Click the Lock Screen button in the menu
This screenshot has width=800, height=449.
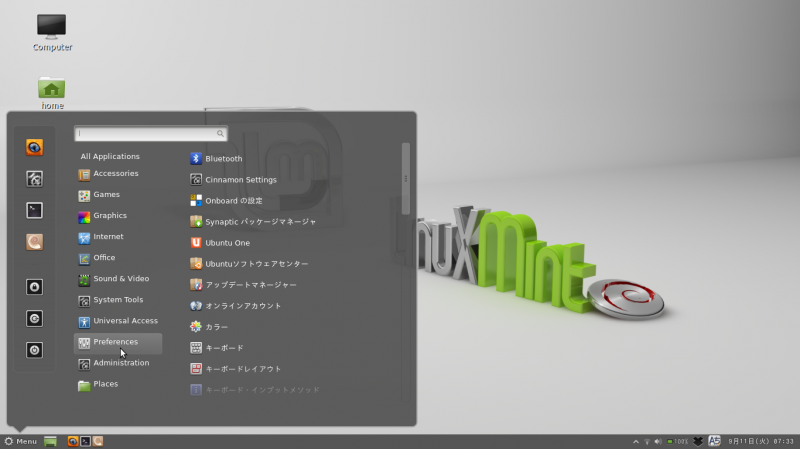pos(34,287)
